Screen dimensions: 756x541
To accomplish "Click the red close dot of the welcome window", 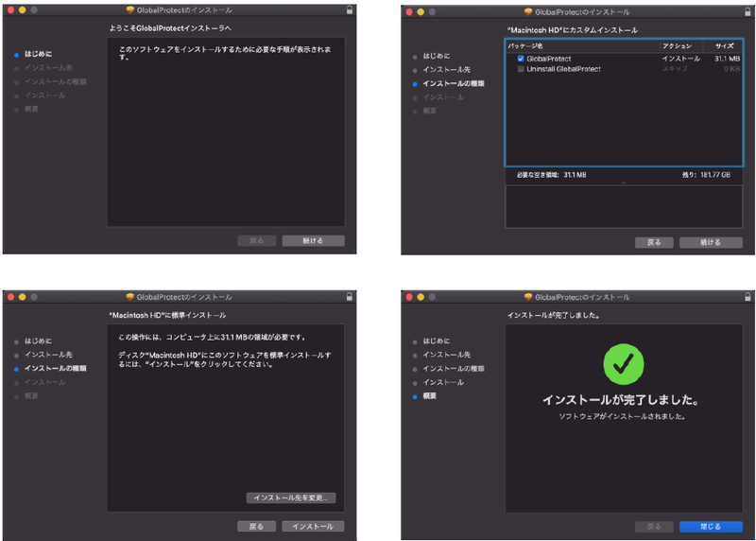I will coord(11,9).
